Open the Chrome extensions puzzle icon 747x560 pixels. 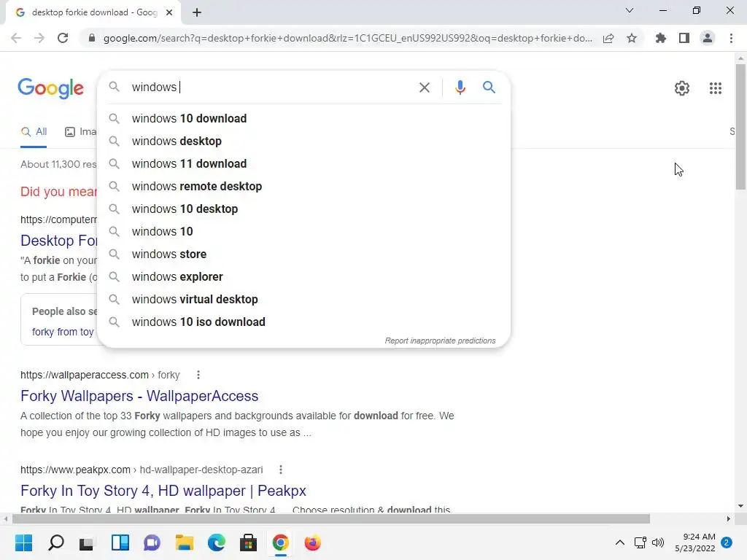660,38
